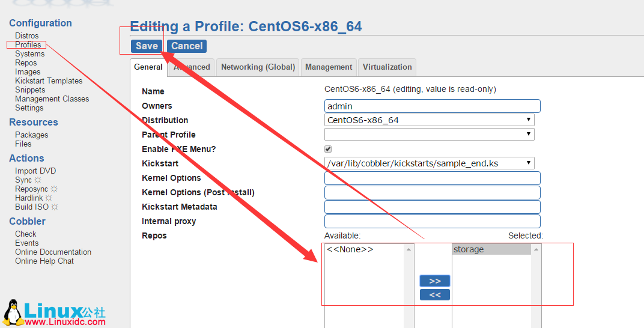Open the Distribution dropdown
This screenshot has height=328, width=644.
(x=429, y=120)
